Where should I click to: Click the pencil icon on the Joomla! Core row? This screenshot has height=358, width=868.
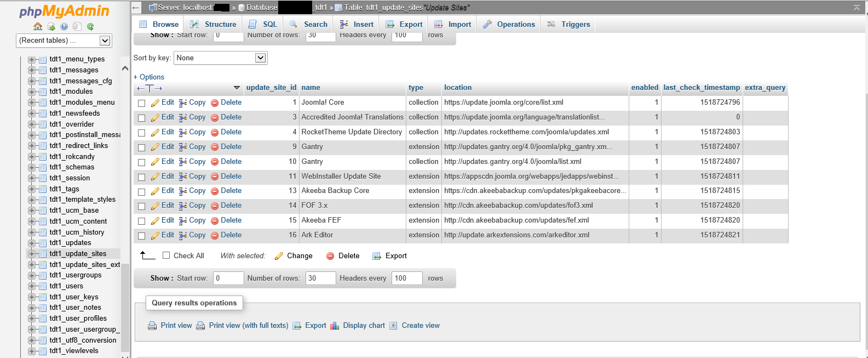[155, 103]
